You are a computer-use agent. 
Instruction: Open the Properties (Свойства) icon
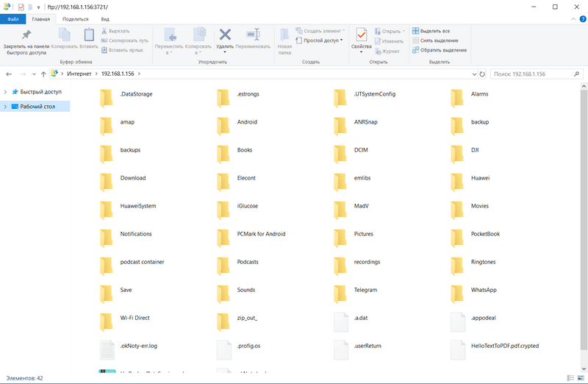(x=361, y=35)
